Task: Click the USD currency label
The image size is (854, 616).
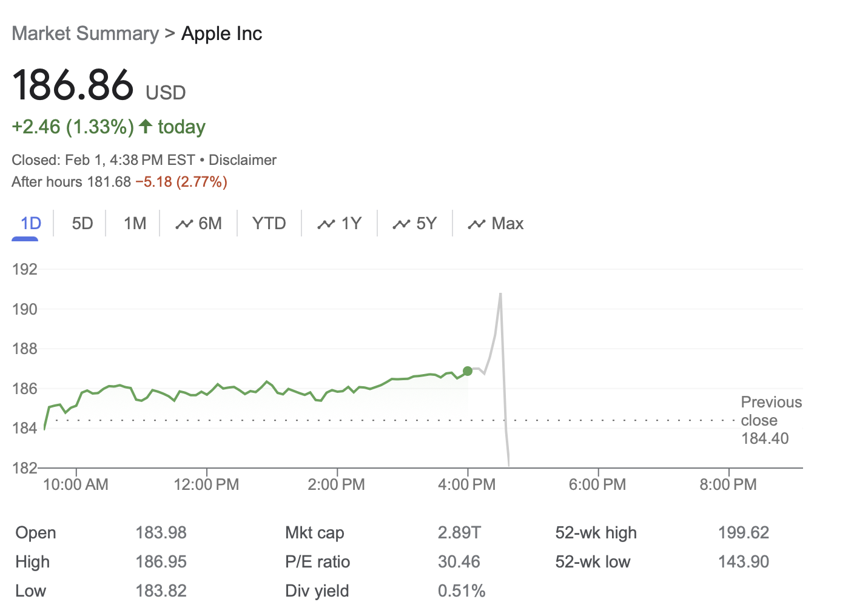Action: click(x=166, y=93)
